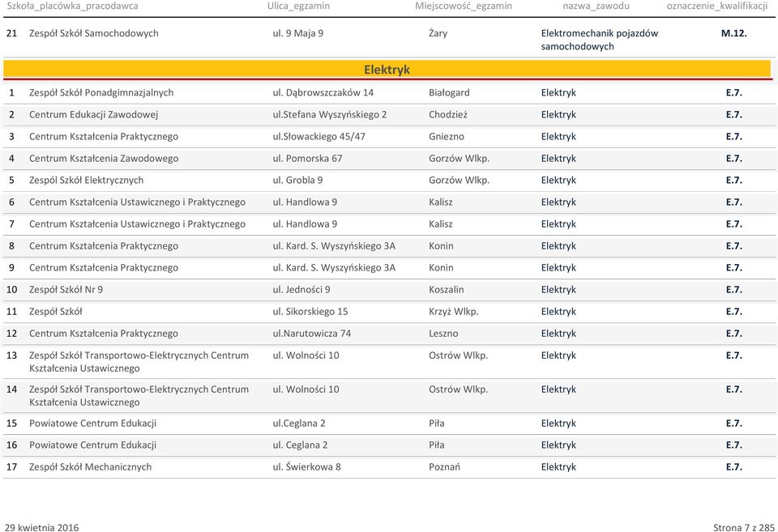Click ul.Stefana Wyszyńskiego 2 address
This screenshot has height=532, width=778.
coord(330,114)
